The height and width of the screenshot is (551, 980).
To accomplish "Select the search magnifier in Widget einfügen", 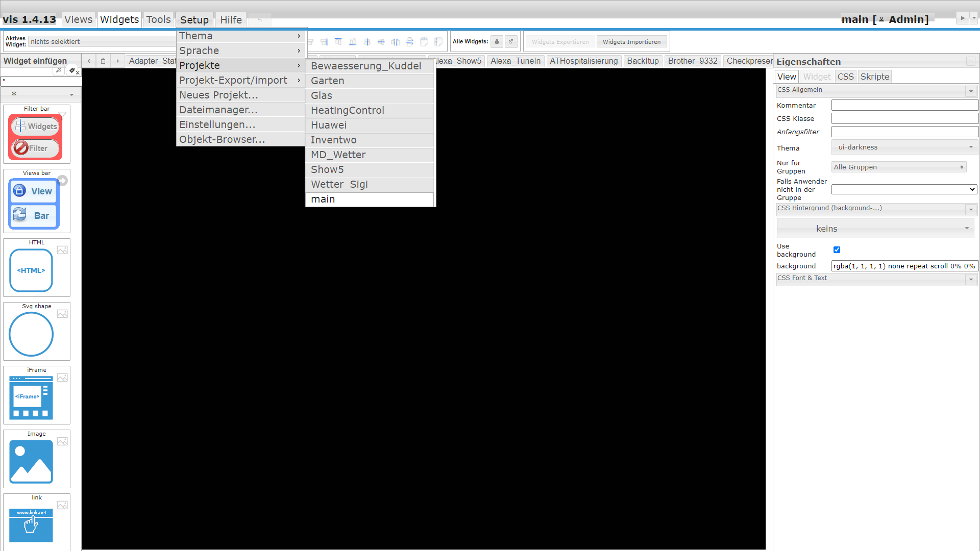I will [x=58, y=70].
